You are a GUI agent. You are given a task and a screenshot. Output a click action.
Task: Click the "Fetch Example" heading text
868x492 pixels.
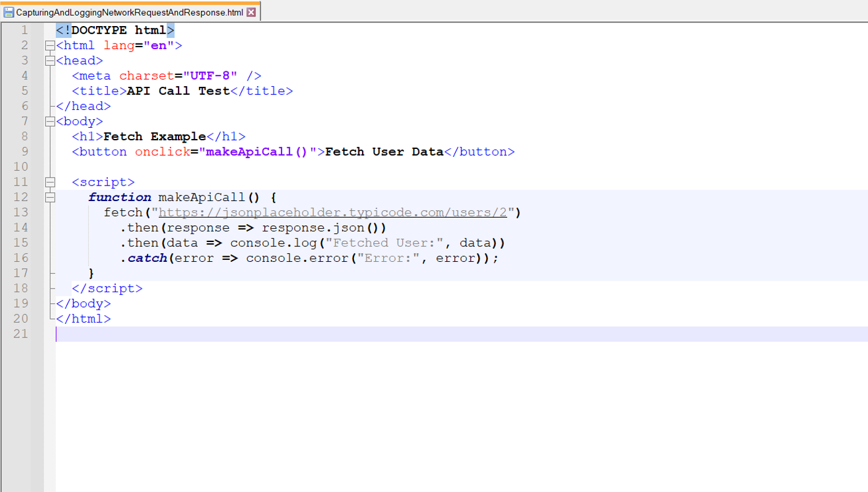(155, 136)
